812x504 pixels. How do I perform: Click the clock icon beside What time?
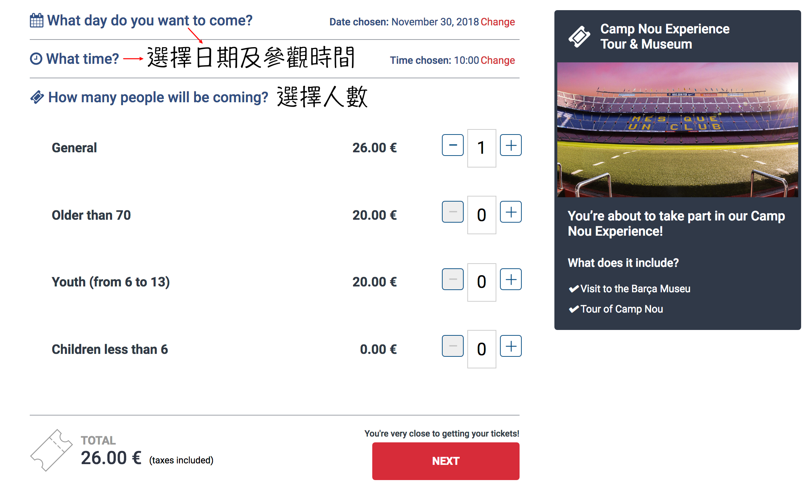point(36,59)
